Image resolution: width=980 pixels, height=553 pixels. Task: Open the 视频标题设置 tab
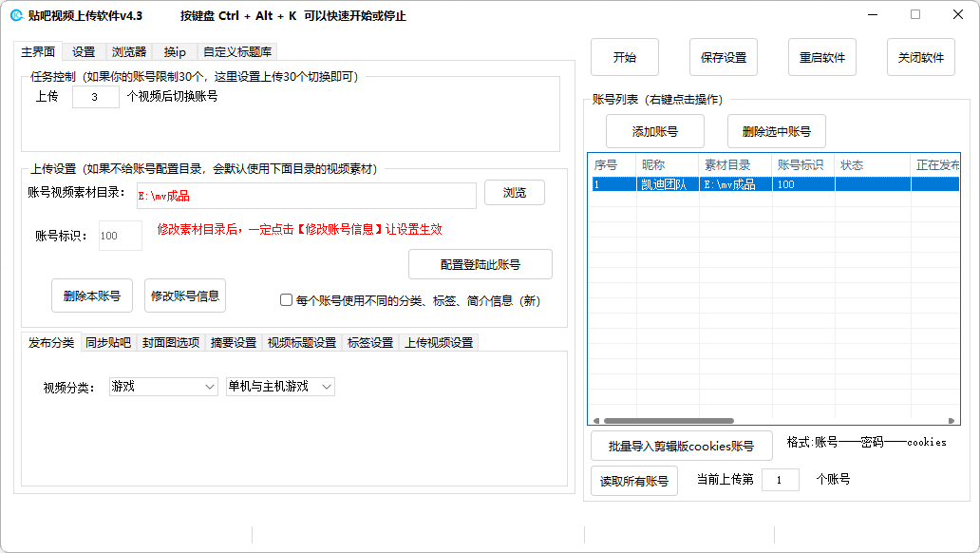coord(301,342)
